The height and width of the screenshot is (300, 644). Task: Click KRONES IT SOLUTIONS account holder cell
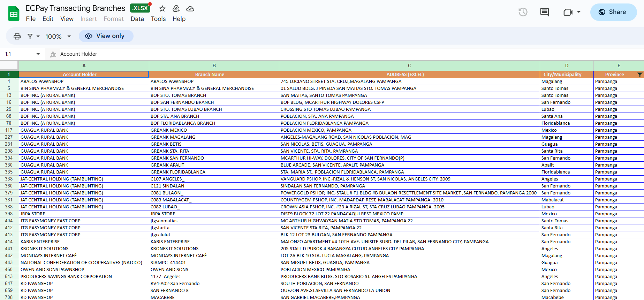point(84,249)
